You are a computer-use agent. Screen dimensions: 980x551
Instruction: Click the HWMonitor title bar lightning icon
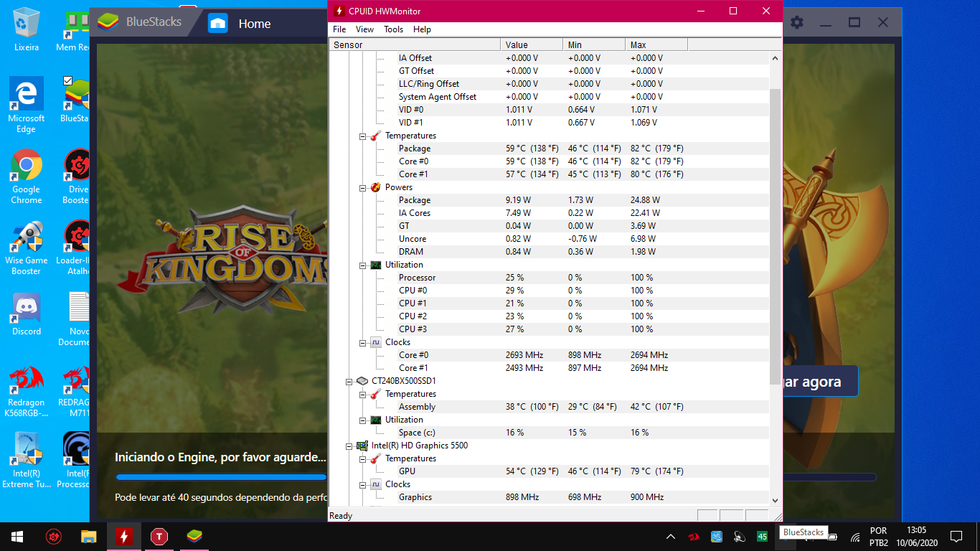pyautogui.click(x=339, y=11)
